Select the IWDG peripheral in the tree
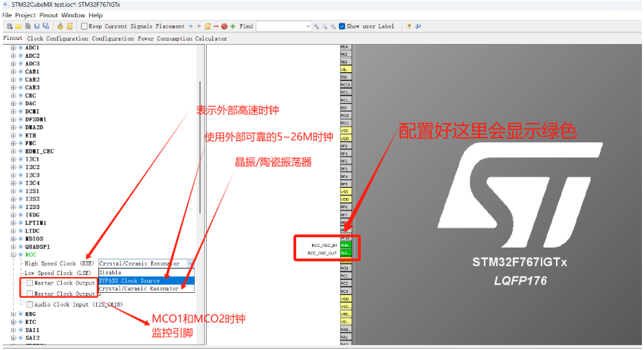The width and height of the screenshot is (644, 350). click(x=32, y=215)
